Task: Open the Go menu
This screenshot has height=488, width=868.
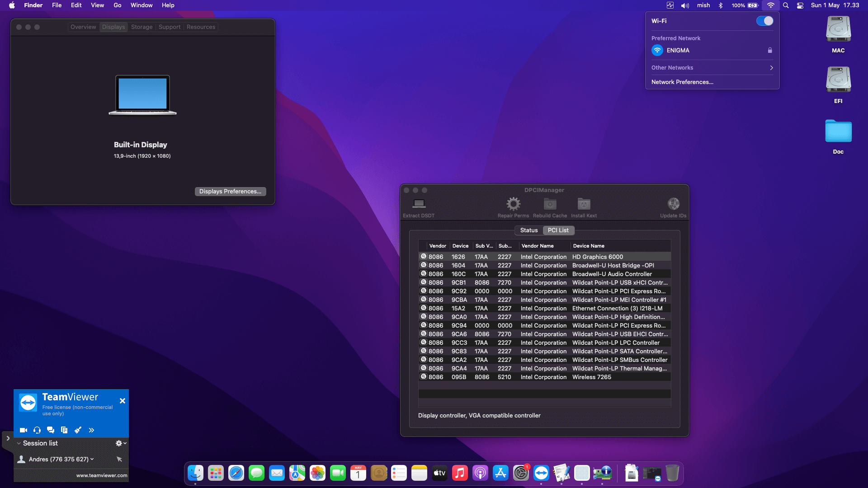Action: 118,5
